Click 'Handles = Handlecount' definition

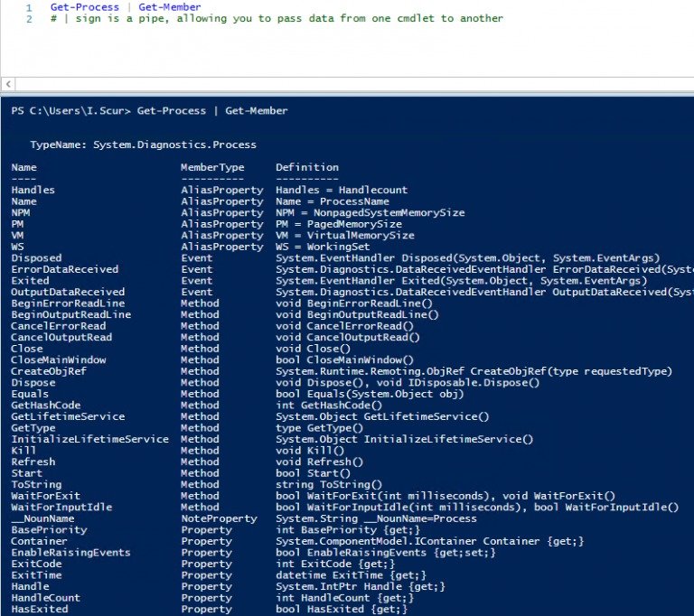pos(342,190)
